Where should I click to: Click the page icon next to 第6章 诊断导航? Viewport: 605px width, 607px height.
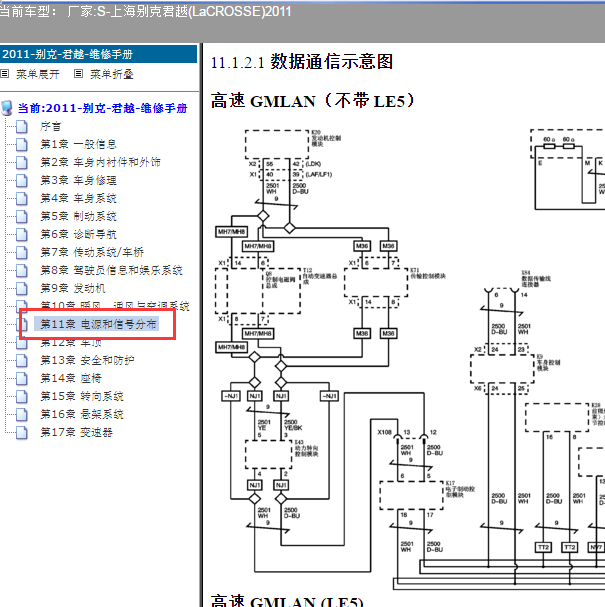pos(22,234)
